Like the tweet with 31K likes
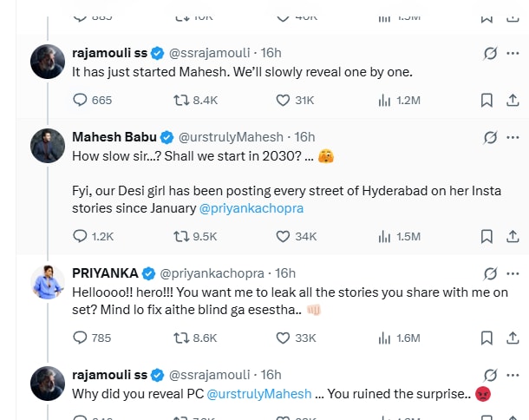Image resolution: width=529 pixels, height=420 pixels. pyautogui.click(x=282, y=101)
